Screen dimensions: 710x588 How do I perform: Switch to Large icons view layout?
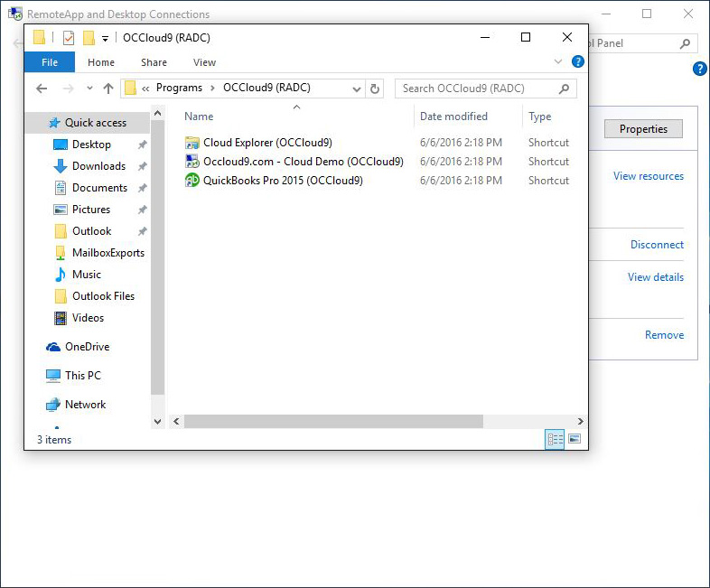[x=575, y=439]
